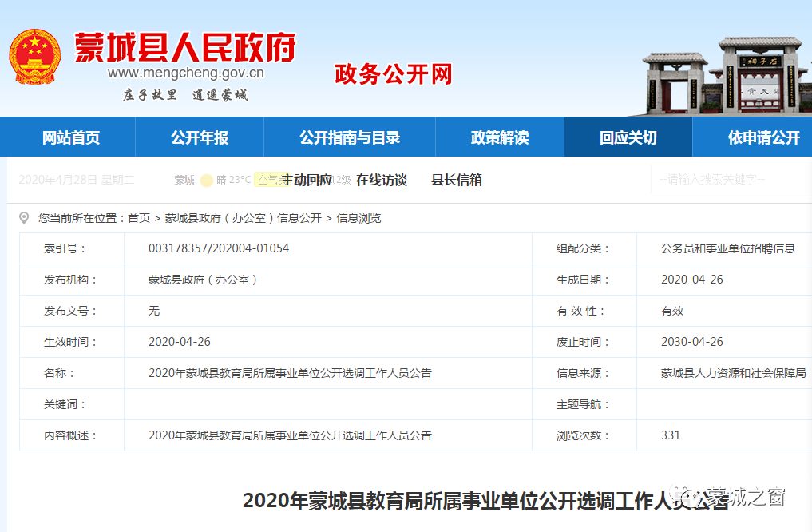Click the location pin icon in breadcrumb
812x532 pixels.
coord(24,218)
